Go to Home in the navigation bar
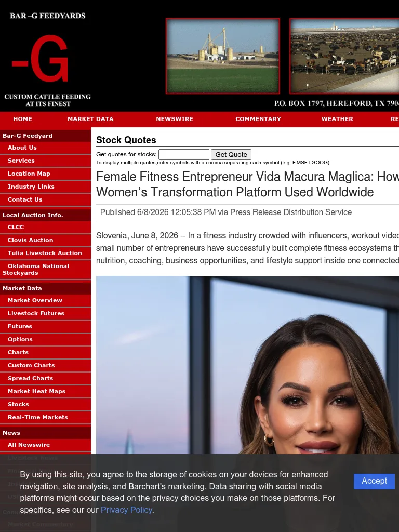Screen dimensions: 399x532 (x=22, y=119)
